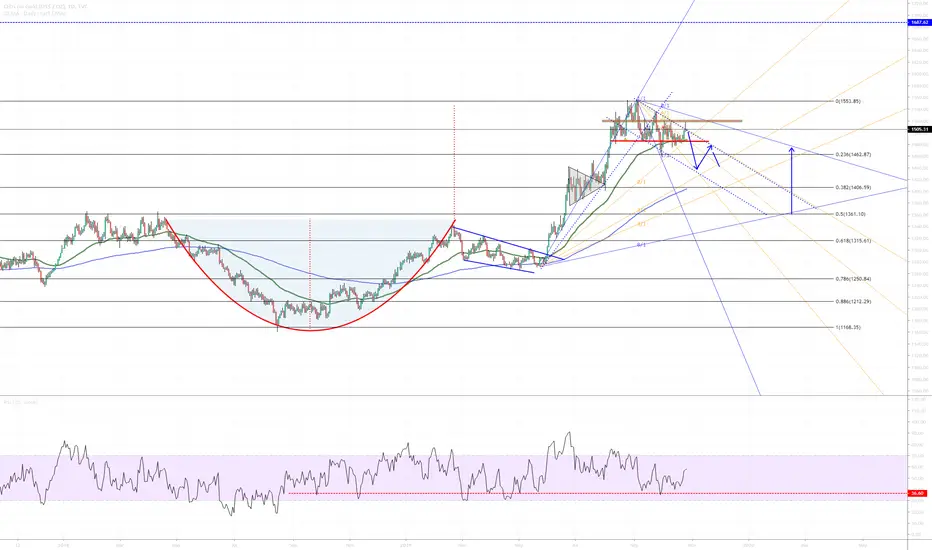Click the RSI indicator legend label
Screen dimensions: 932x550
[21, 403]
